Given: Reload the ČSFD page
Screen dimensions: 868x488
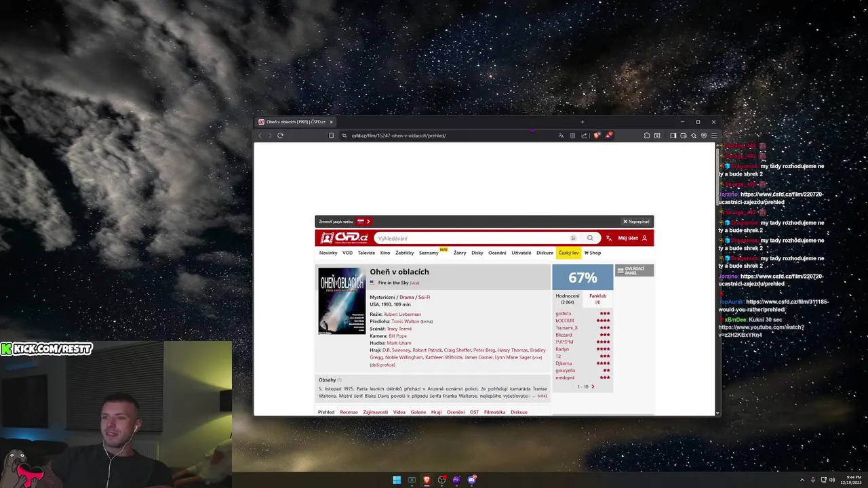Looking at the screenshot, I should (x=280, y=136).
